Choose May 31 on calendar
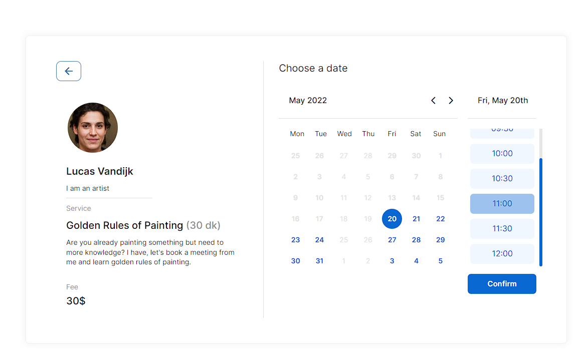The height and width of the screenshot is (364, 588). click(x=319, y=261)
